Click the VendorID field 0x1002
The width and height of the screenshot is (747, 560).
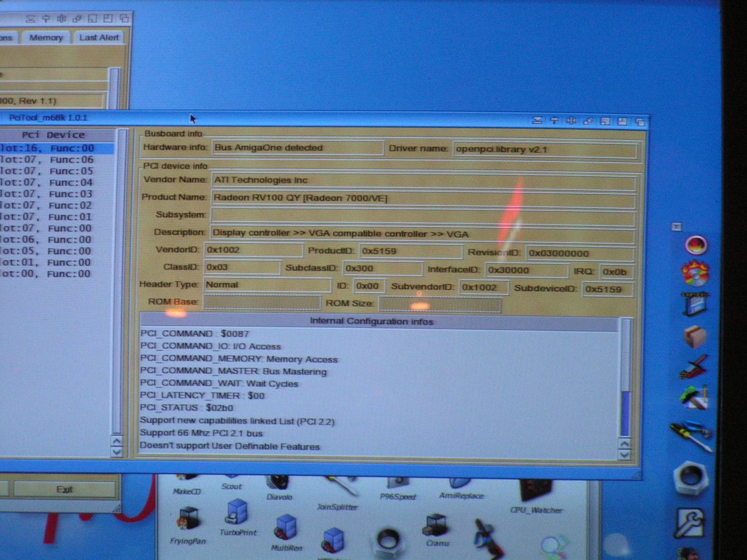253,250
